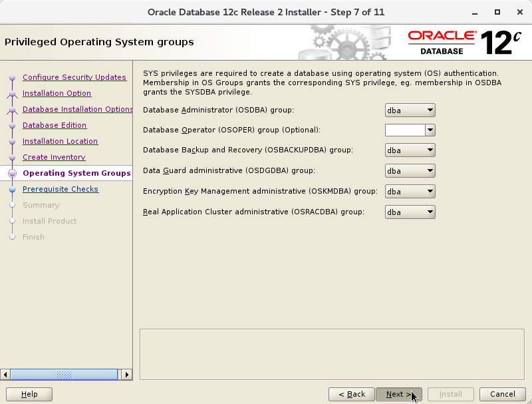Click the left scrollbar arrow
The height and width of the screenshot is (404, 532).
[x=6, y=375]
